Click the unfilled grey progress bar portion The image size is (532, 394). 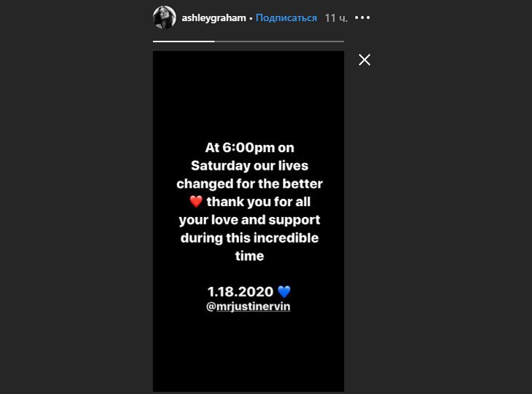[x=279, y=42]
